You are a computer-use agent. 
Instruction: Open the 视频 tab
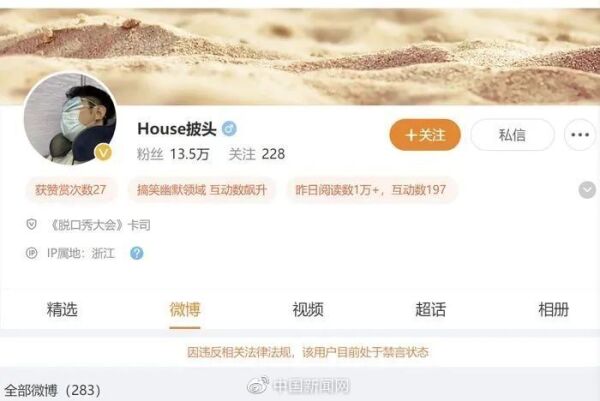308,310
